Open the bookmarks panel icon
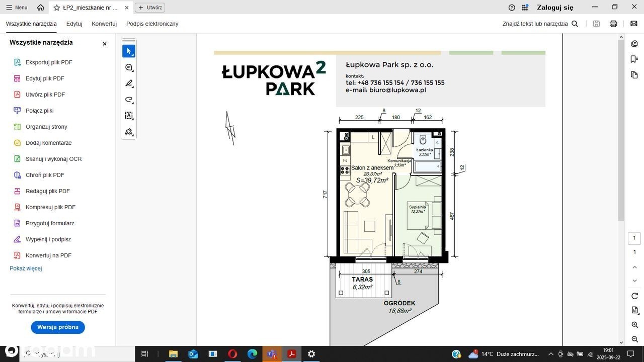Viewport: 644px width, 362px height. tap(634, 59)
